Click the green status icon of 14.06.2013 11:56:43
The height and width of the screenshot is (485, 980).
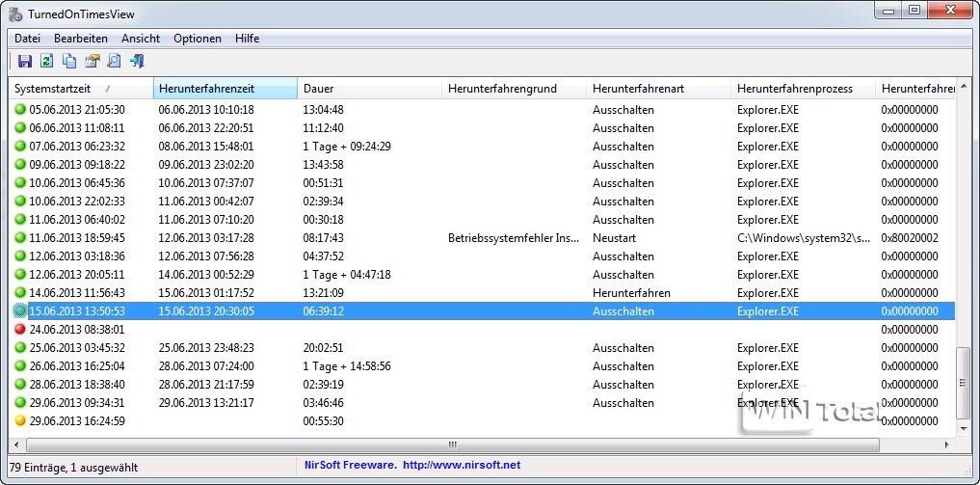(20, 293)
